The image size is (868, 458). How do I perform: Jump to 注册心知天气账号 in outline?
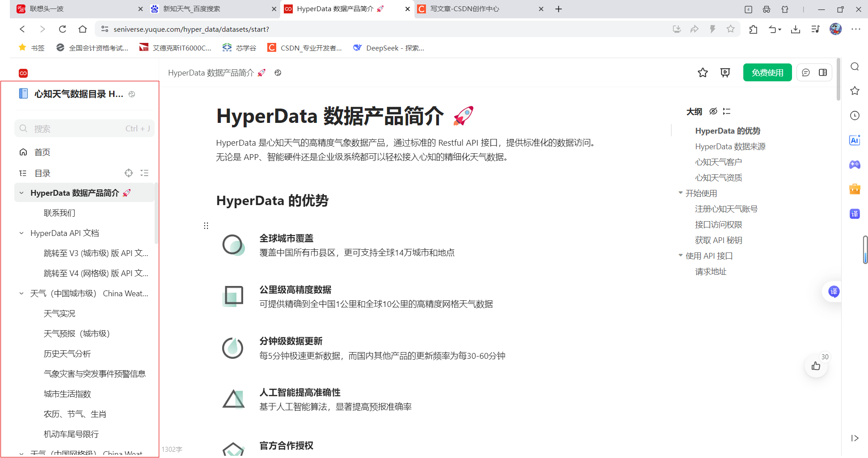coord(726,209)
